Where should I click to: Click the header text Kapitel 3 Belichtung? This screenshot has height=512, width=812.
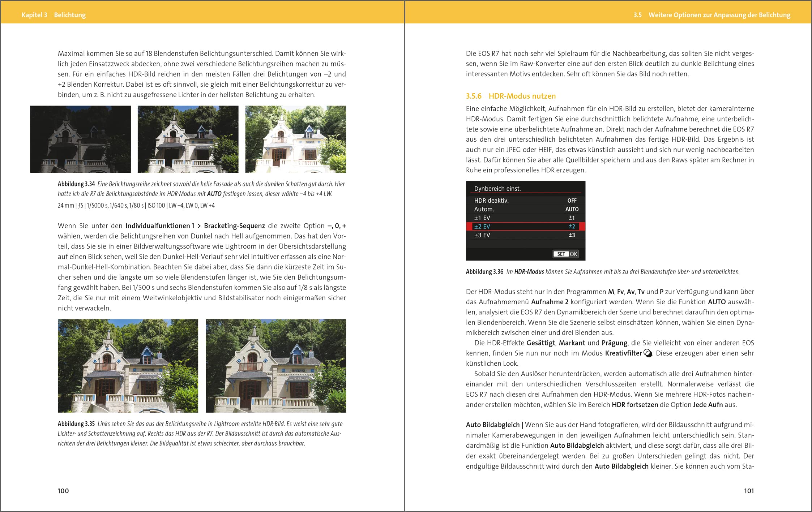click(x=54, y=15)
